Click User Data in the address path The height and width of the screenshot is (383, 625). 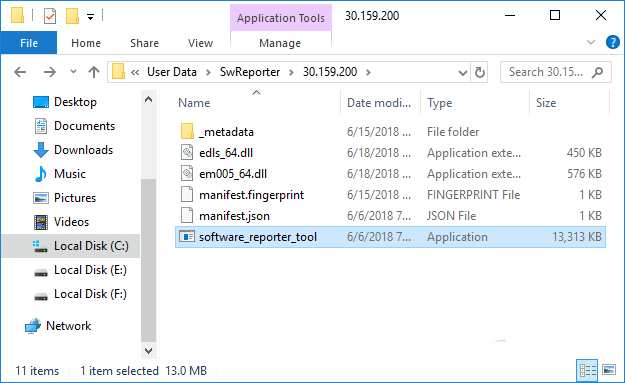point(172,72)
